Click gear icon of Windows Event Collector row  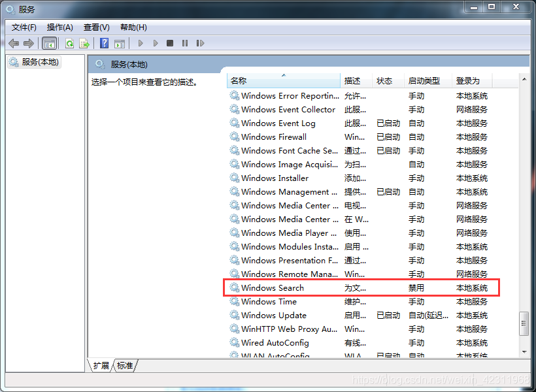tap(234, 109)
